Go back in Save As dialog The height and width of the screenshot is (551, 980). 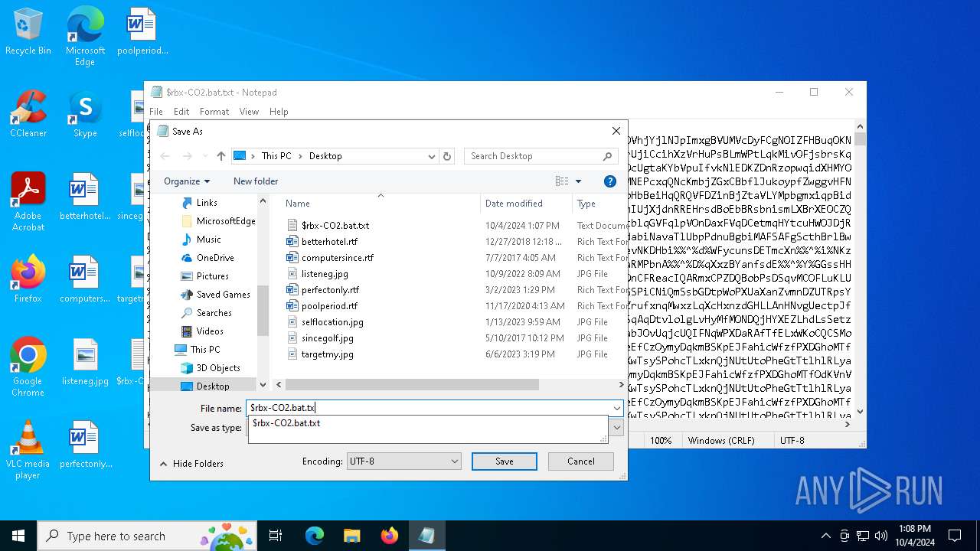tap(165, 156)
